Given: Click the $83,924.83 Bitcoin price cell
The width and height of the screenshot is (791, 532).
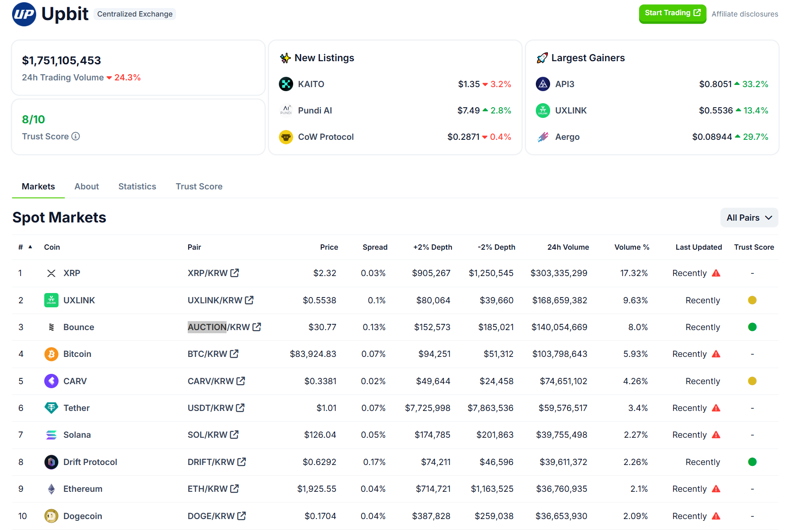Looking at the screenshot, I should click(x=313, y=354).
